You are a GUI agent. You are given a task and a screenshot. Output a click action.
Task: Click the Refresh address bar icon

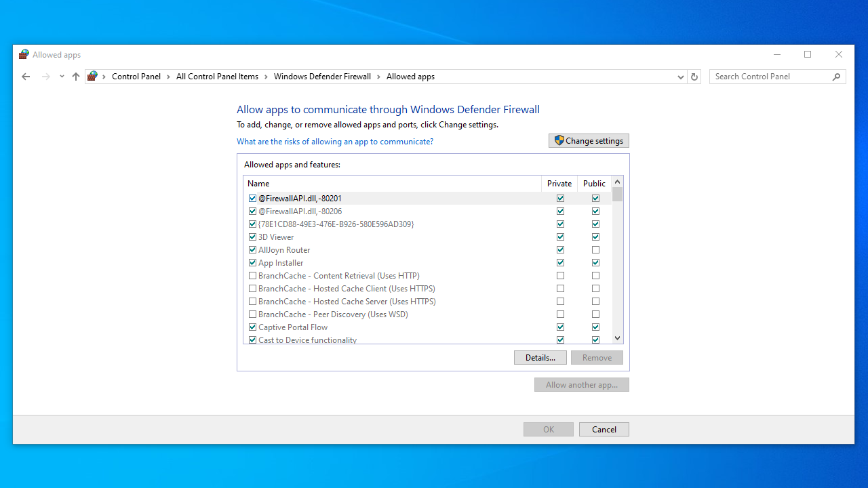[694, 77]
